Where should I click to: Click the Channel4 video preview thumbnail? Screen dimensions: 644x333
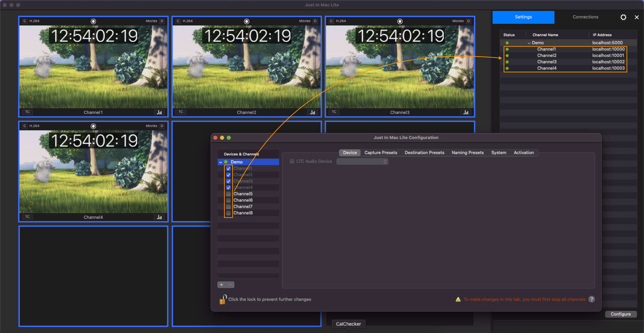point(93,172)
